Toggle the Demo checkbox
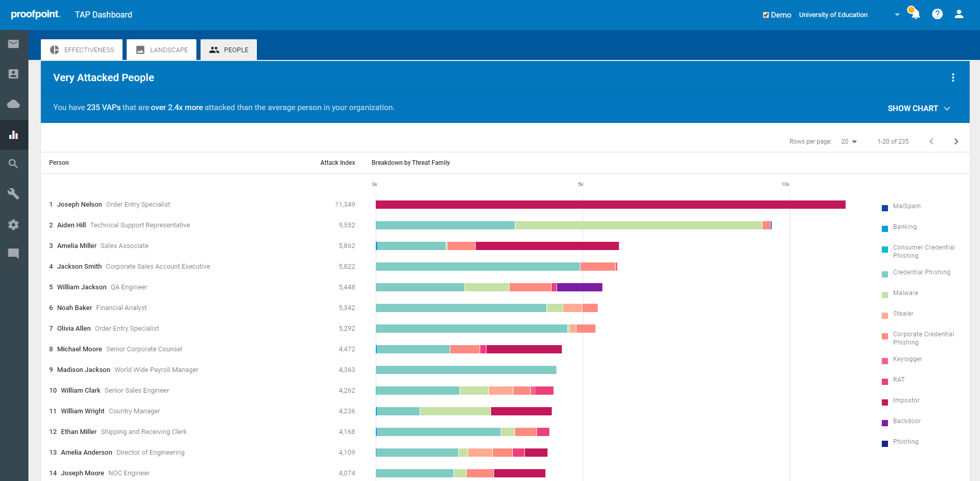980x481 pixels. pos(767,14)
